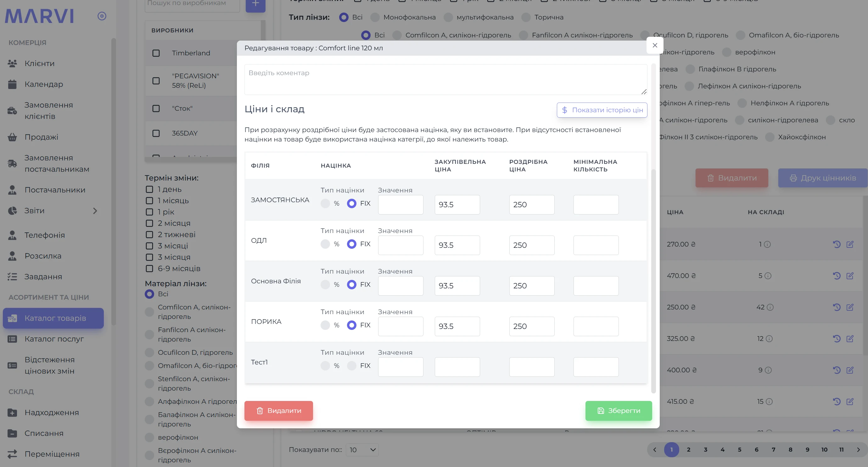Click the edit icon in the 270.00 ₴ row
868x467 pixels.
850,244
